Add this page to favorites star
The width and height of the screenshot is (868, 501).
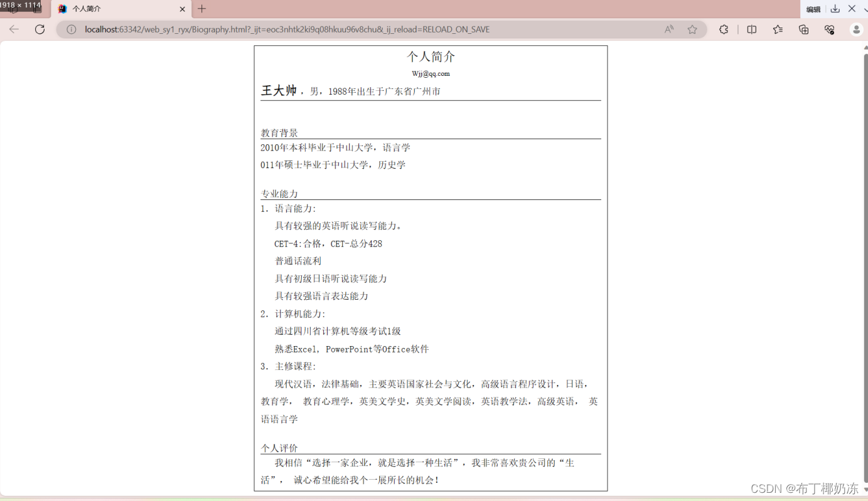(x=692, y=29)
